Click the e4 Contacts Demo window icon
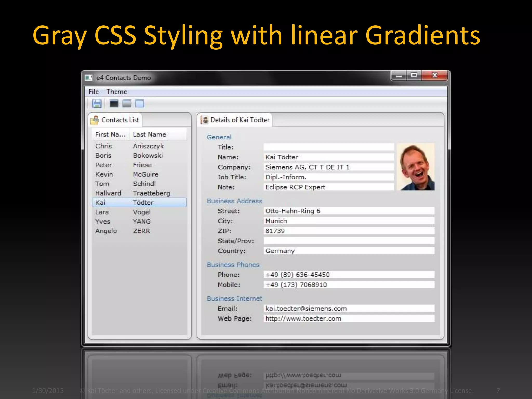 point(89,78)
